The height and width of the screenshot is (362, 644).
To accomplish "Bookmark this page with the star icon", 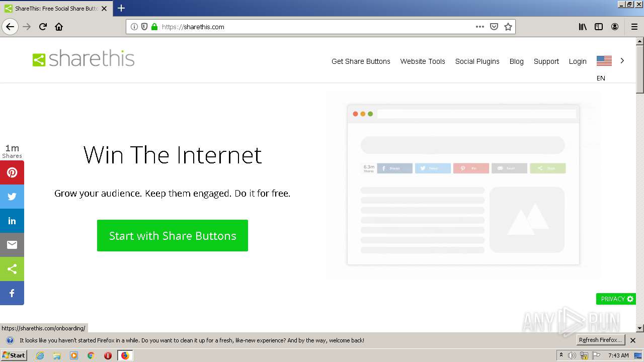I will [x=508, y=27].
